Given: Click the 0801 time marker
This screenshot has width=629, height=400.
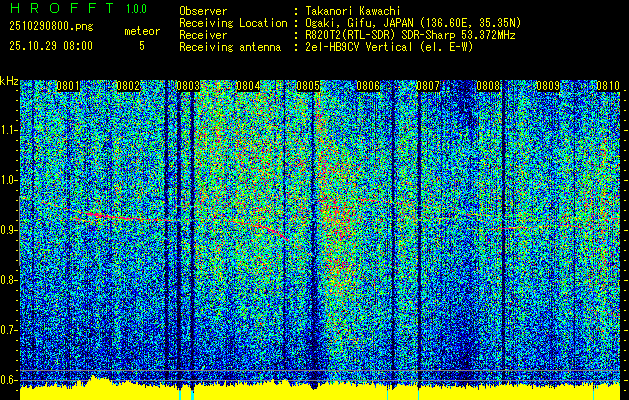Looking at the screenshot, I should point(68,86).
